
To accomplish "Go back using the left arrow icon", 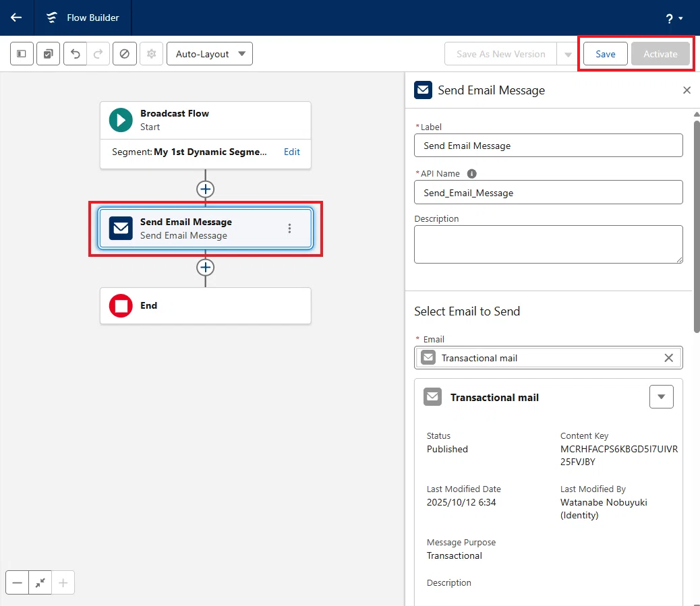I will tap(16, 18).
